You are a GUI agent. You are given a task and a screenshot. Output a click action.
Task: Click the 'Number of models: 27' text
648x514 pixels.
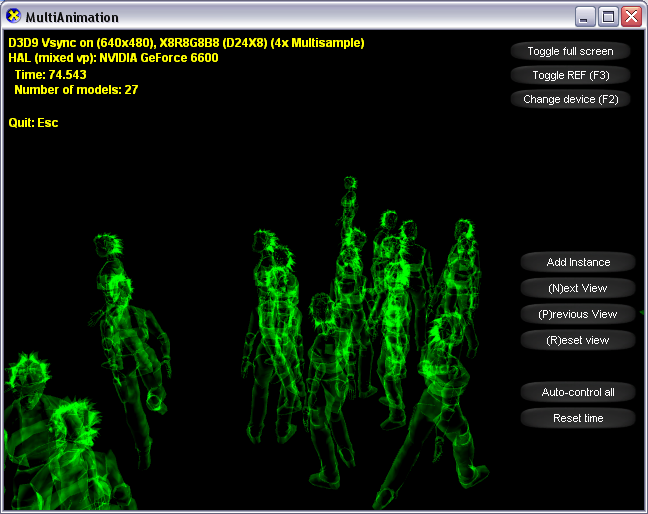coord(76,90)
